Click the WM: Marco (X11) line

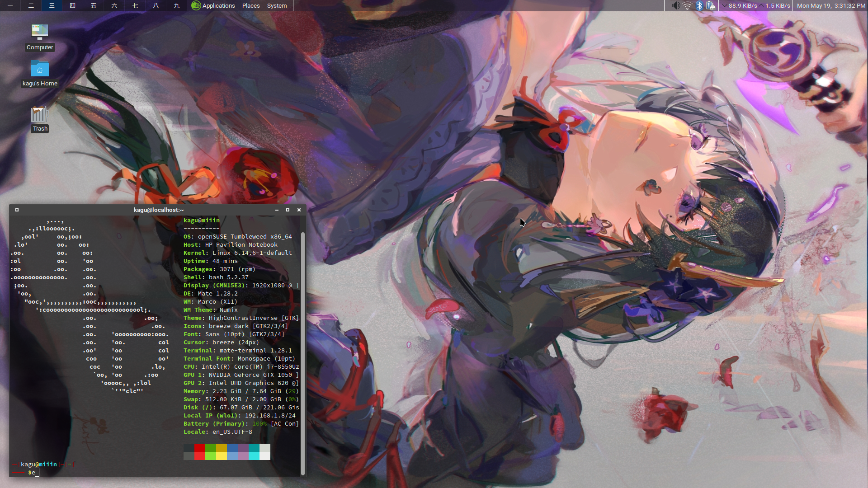211,301
